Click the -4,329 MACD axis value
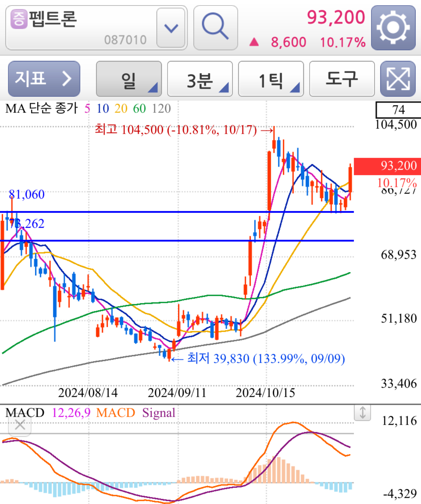This screenshot has width=421, height=504. point(400,494)
